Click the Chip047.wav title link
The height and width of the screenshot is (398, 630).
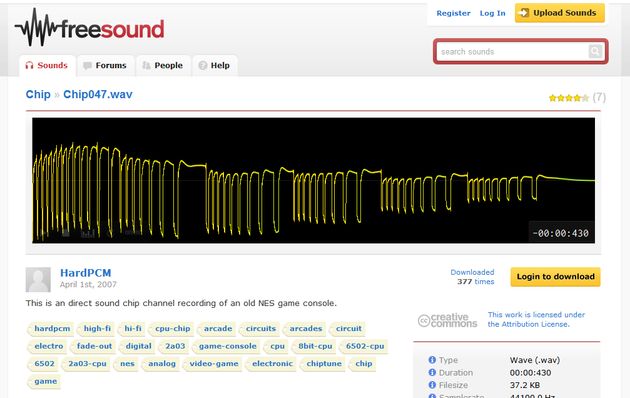(x=98, y=94)
